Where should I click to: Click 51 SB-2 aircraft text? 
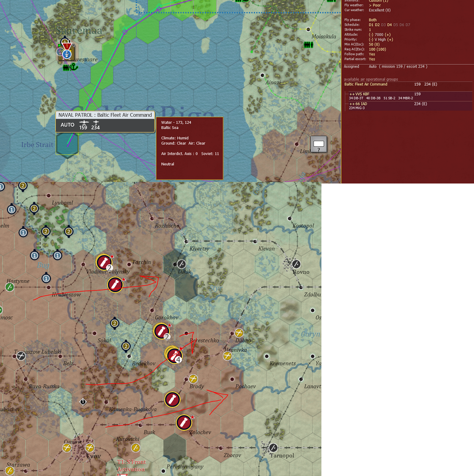389,98
